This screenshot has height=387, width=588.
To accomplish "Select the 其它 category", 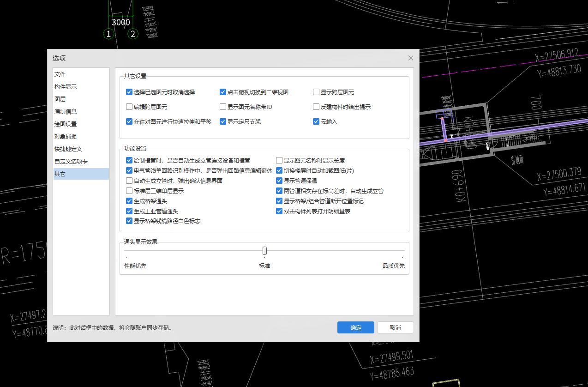I will click(x=81, y=174).
